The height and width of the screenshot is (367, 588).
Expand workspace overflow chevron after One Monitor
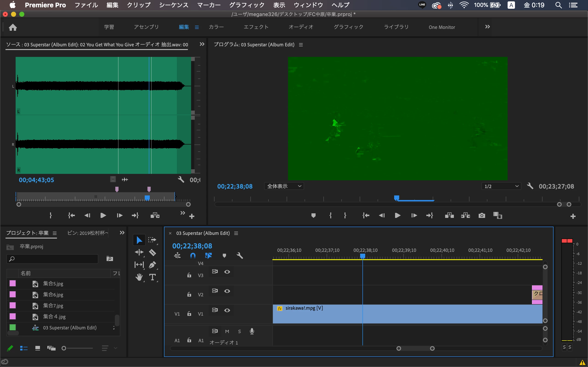coord(487,27)
